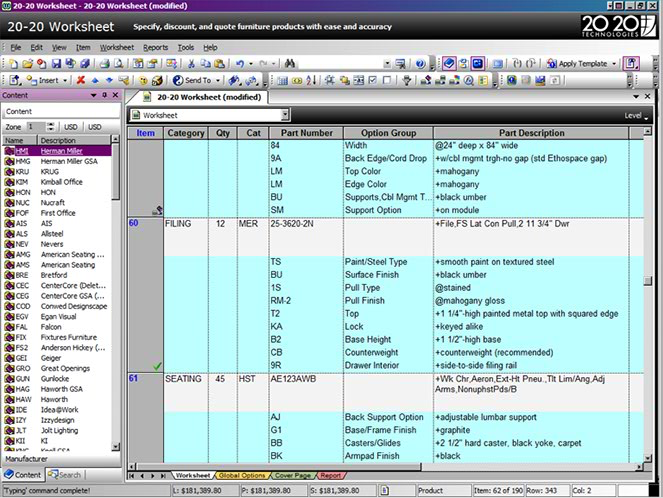Toggle the blue catalog book icon
Screen dimensions: 663x498
[449, 64]
